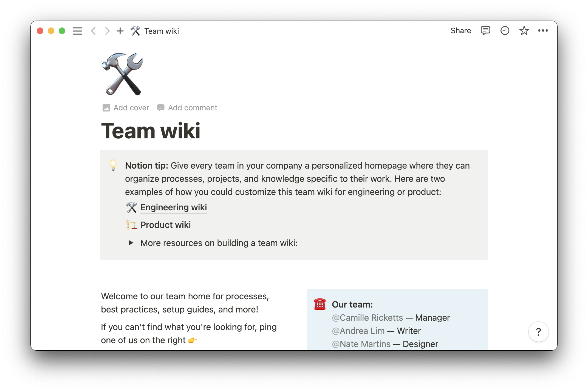Click Add comment button
The image size is (588, 391).
tap(187, 108)
